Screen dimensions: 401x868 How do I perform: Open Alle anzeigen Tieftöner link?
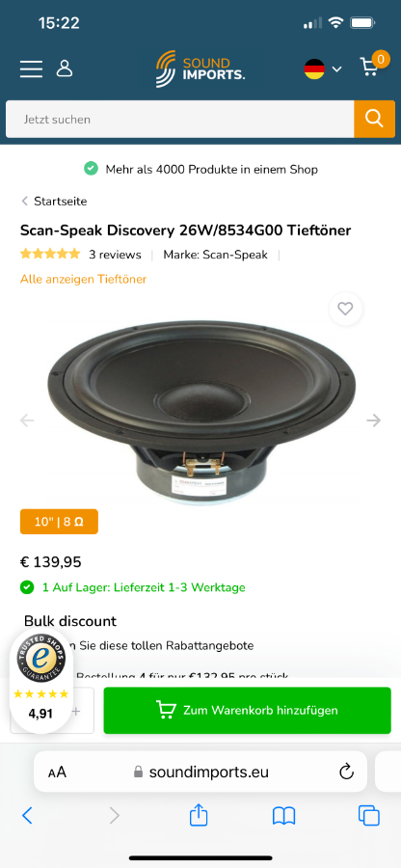[x=84, y=279]
